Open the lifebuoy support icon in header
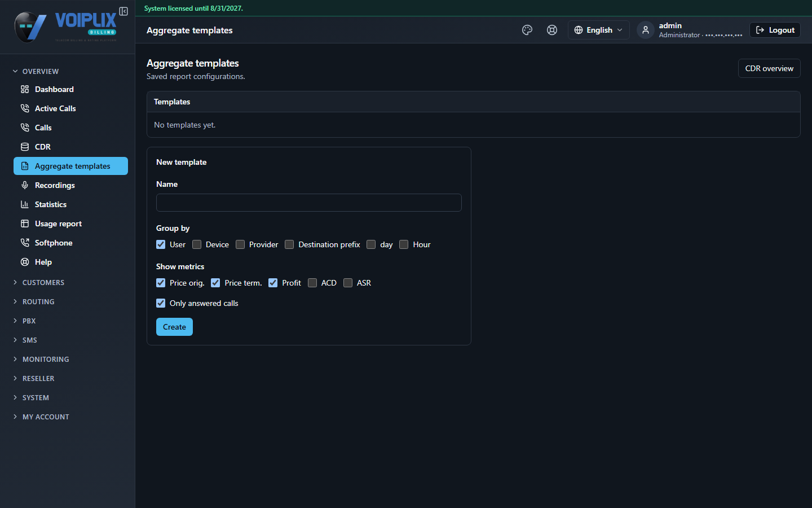812x508 pixels. (x=552, y=30)
